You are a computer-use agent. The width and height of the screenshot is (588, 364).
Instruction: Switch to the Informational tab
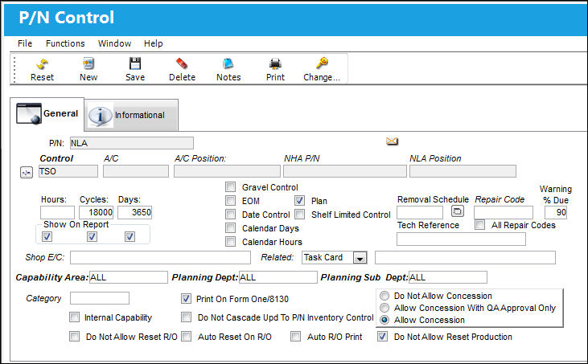tap(132, 116)
